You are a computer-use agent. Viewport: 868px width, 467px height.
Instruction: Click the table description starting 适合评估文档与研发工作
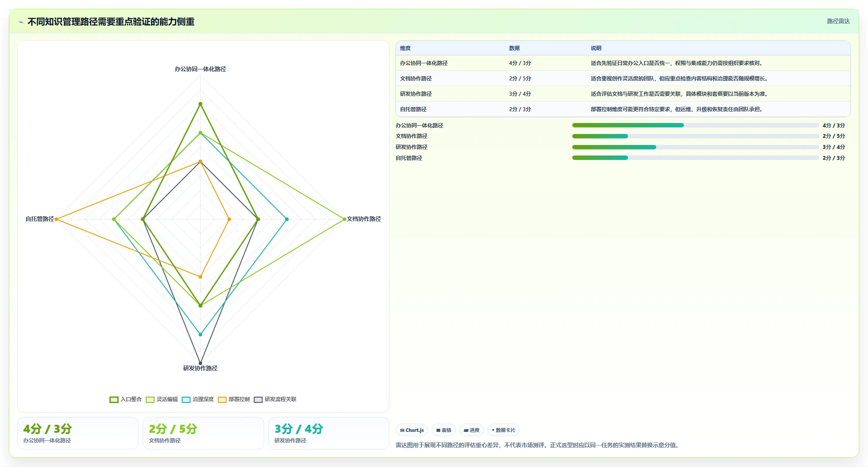680,94
